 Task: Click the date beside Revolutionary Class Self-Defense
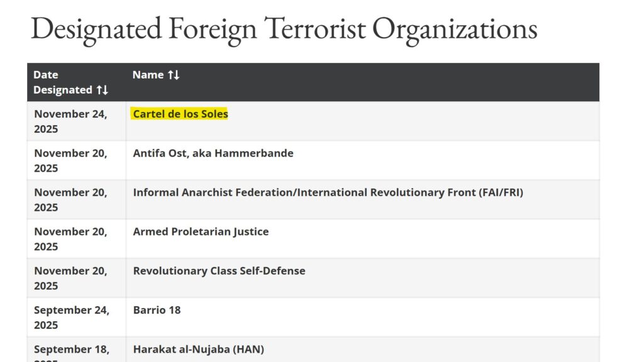tap(70, 278)
